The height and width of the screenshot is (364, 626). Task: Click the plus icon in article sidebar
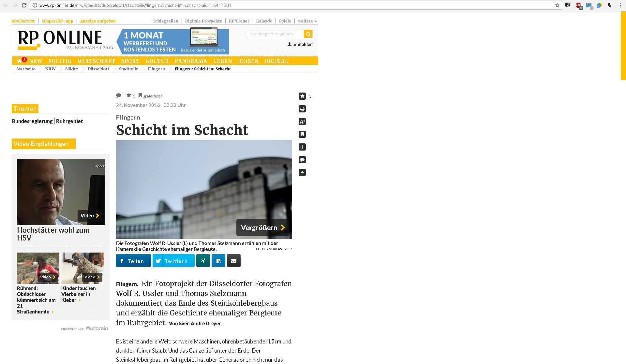[x=302, y=147]
